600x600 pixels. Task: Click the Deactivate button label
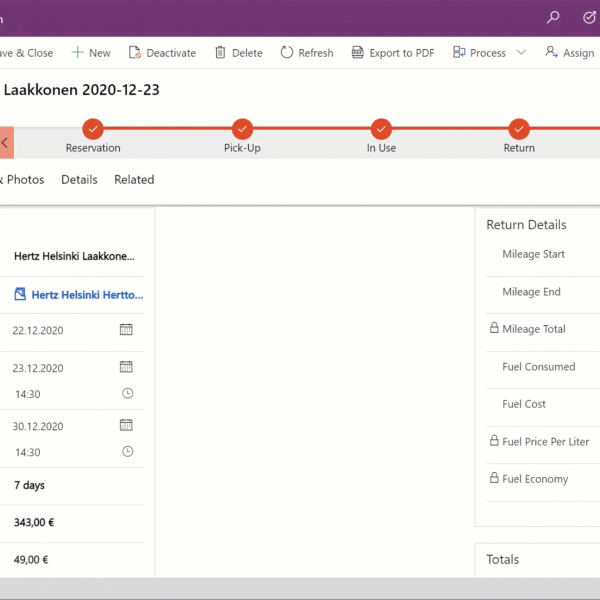click(x=171, y=53)
